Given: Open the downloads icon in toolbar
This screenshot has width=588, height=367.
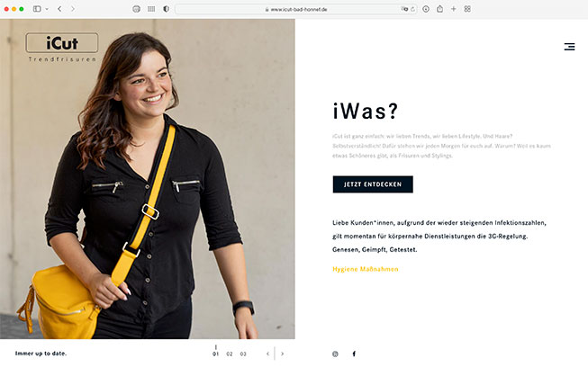Looking at the screenshot, I should click(x=426, y=9).
